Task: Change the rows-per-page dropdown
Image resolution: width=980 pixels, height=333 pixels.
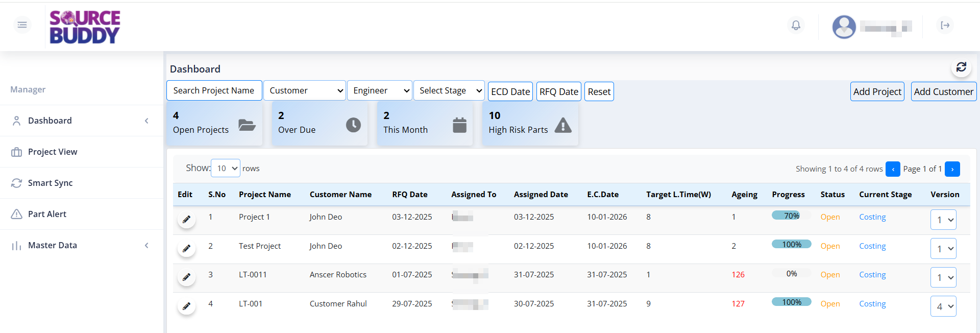Action: point(226,168)
